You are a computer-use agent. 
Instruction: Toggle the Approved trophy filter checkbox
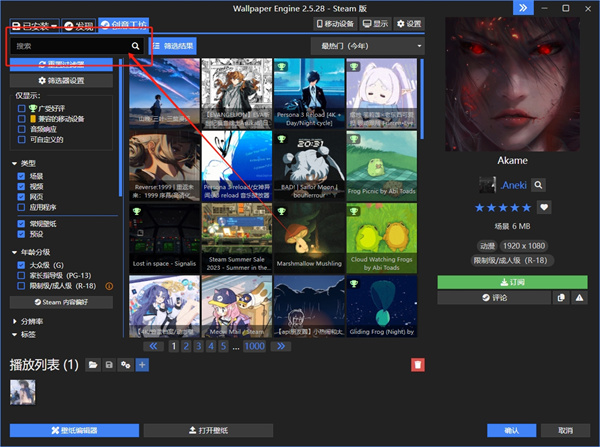click(22, 108)
